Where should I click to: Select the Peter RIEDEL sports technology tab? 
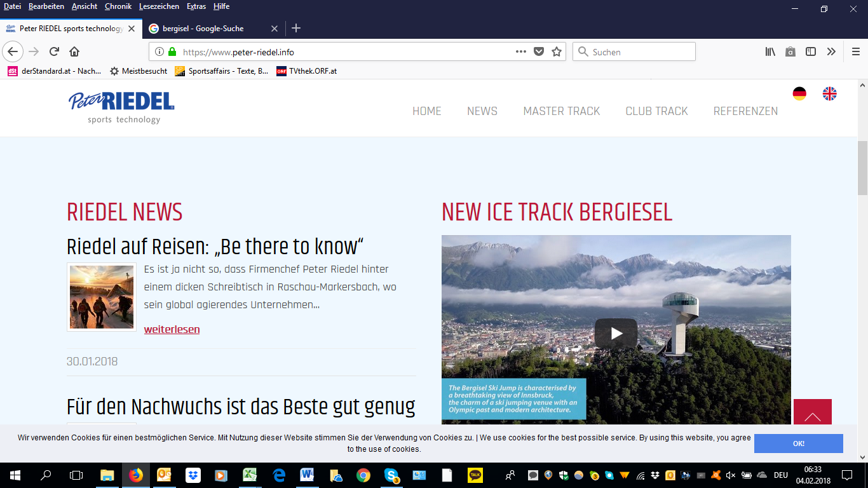pyautogui.click(x=71, y=29)
